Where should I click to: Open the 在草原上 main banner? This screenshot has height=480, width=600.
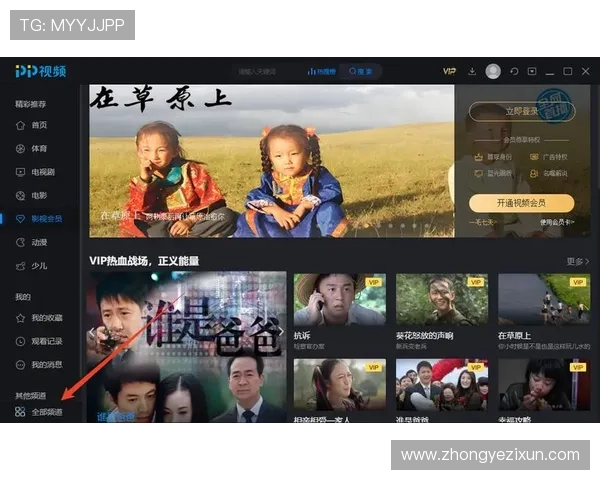(272, 161)
